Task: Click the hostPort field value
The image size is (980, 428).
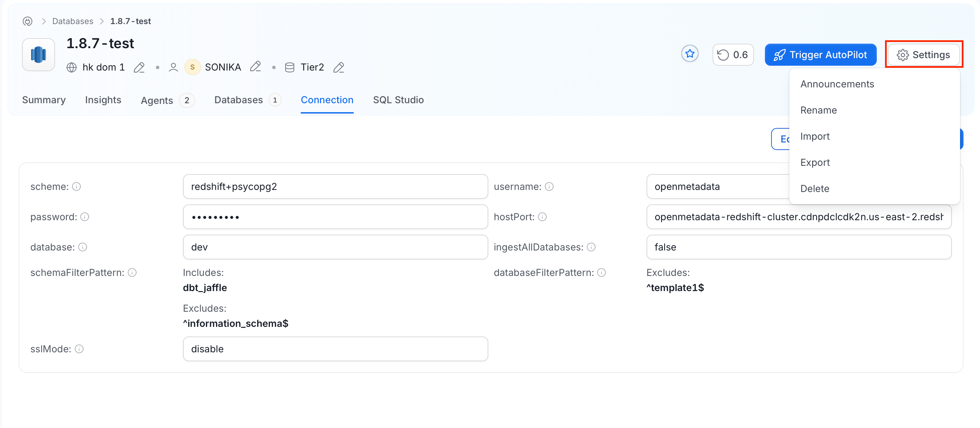Action: tap(799, 217)
